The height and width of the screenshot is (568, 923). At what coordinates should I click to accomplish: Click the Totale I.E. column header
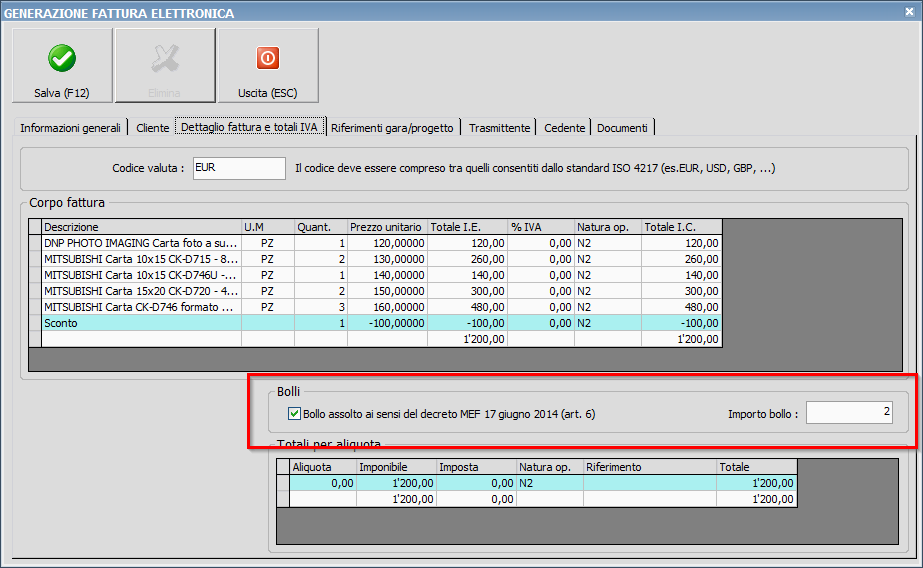(467, 227)
